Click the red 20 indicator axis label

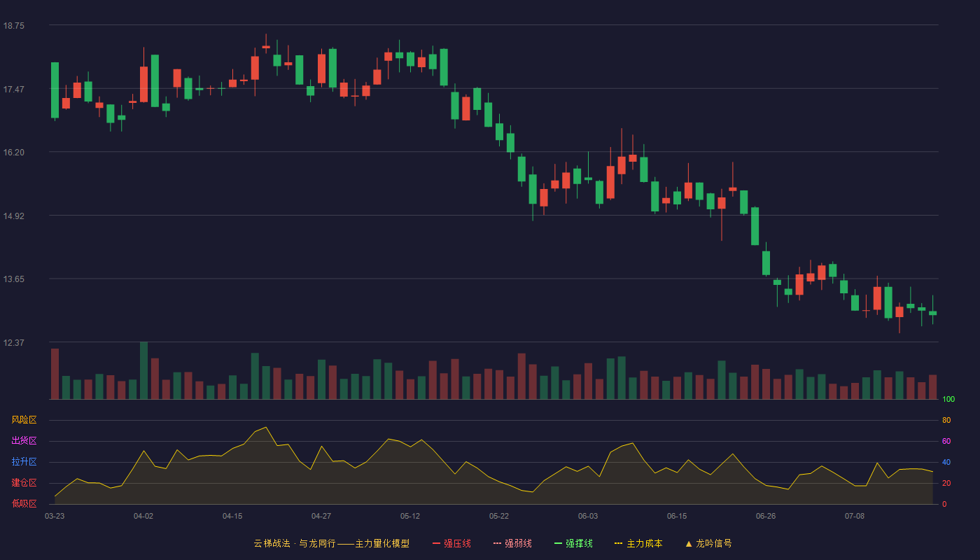[x=946, y=484]
